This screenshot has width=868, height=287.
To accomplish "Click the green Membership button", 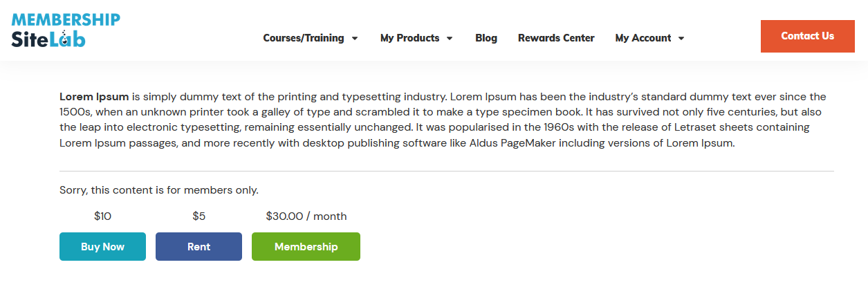I will point(306,247).
